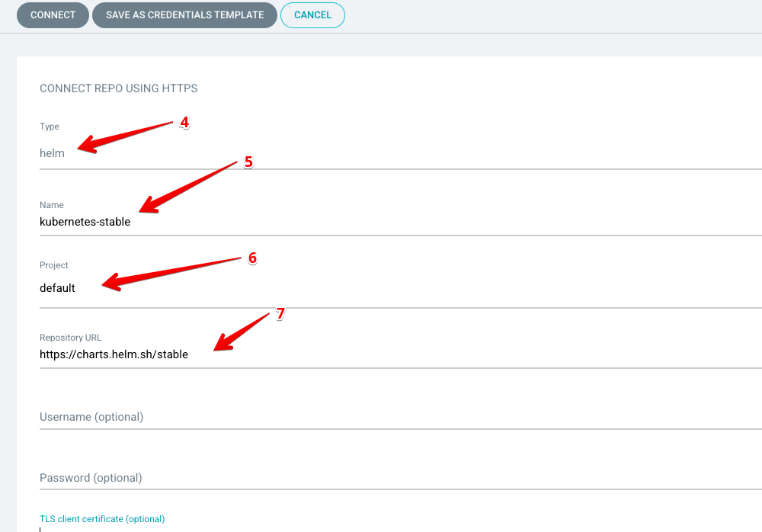Screen dimensions: 762x532
Task: Focus the Username (optional) field
Action: [401, 417]
